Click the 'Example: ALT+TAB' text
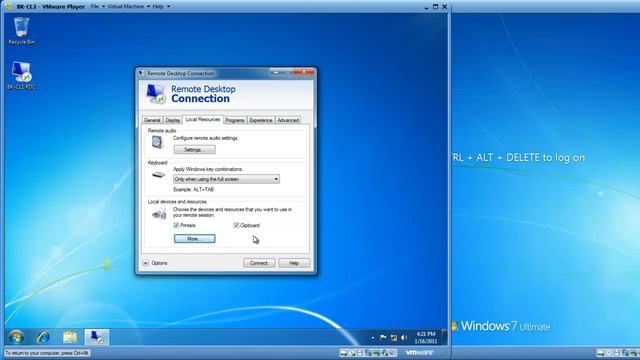The image size is (640, 360). [193, 190]
